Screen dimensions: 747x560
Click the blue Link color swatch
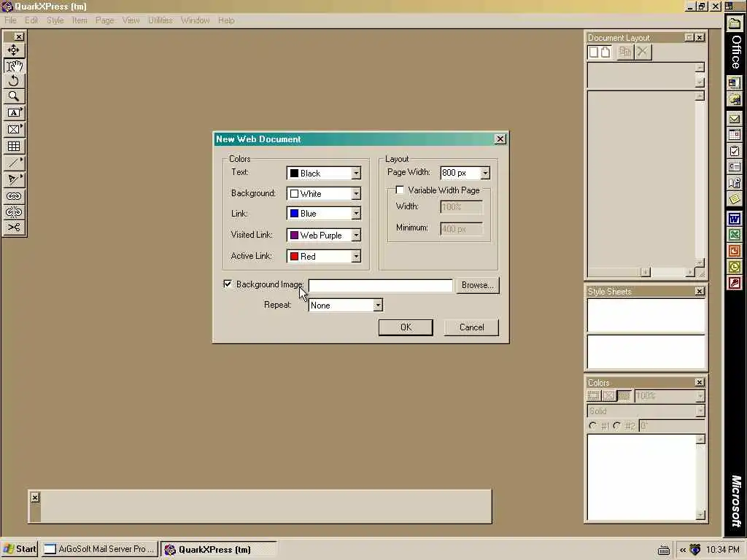[x=295, y=214]
